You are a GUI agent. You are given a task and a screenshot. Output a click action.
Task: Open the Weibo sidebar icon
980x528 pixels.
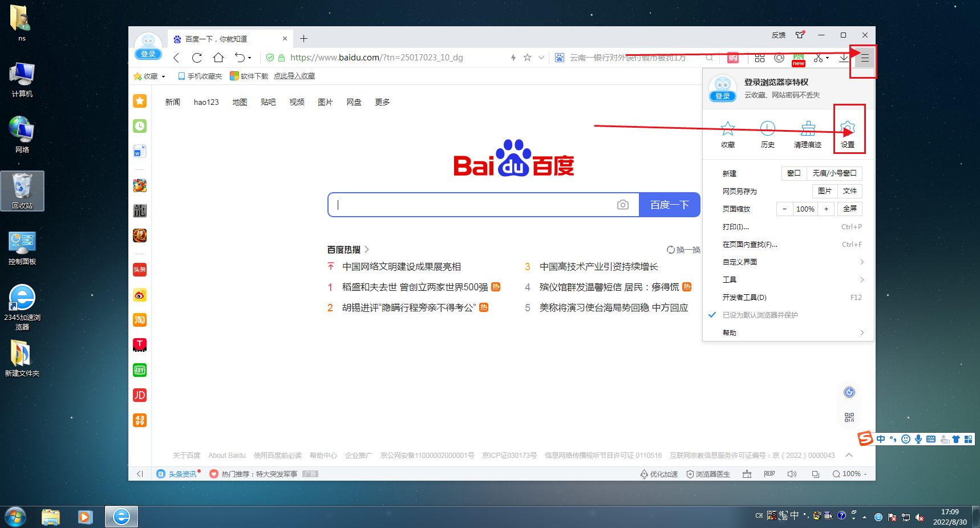pyautogui.click(x=140, y=295)
